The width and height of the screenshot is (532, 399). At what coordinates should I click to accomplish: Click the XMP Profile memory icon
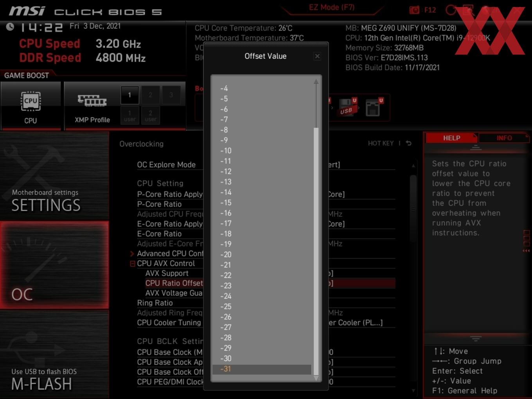pos(92,101)
